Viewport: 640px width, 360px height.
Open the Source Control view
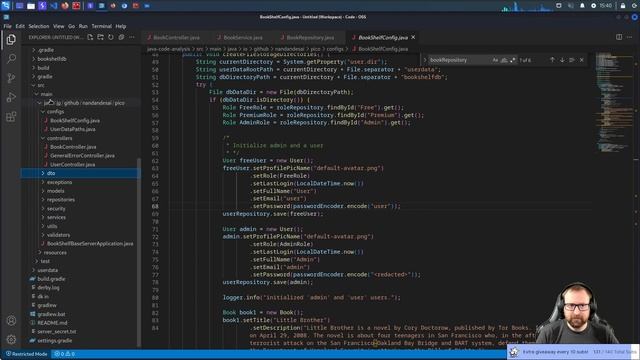coord(11,78)
